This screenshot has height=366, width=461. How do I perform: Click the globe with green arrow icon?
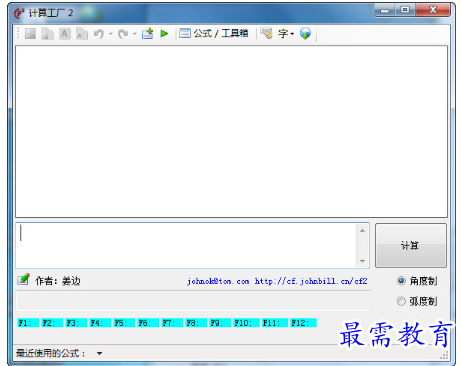coord(305,33)
